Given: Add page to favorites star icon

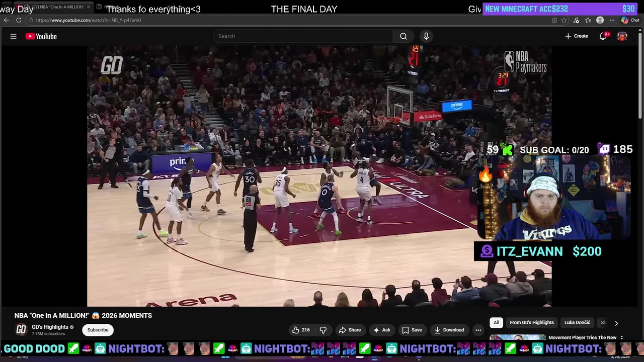Looking at the screenshot, I should 564,20.
